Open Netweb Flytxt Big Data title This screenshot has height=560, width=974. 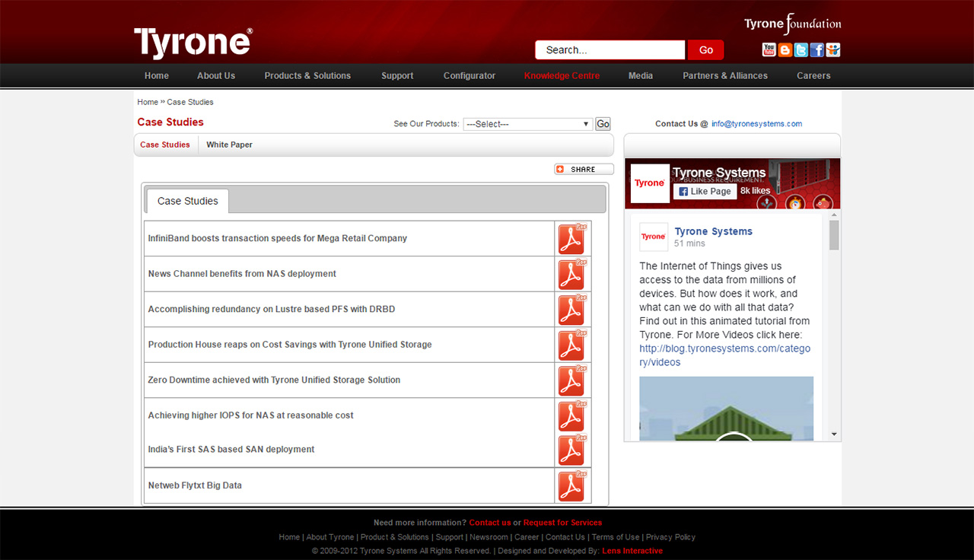click(x=195, y=485)
